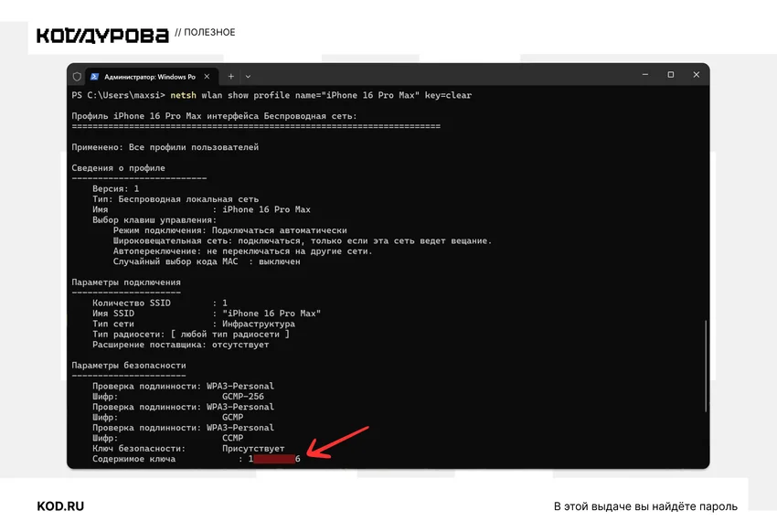
Task: Click the 'Шифр: CCMP' line
Action: [167, 439]
